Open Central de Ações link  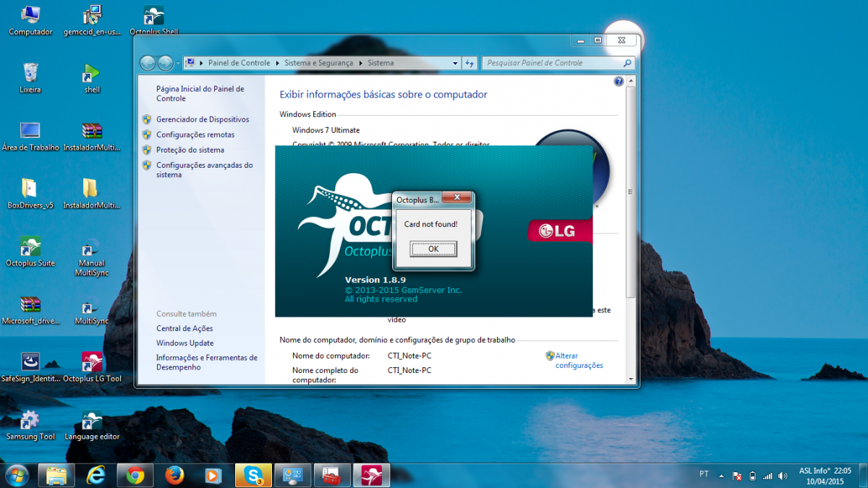coord(184,328)
